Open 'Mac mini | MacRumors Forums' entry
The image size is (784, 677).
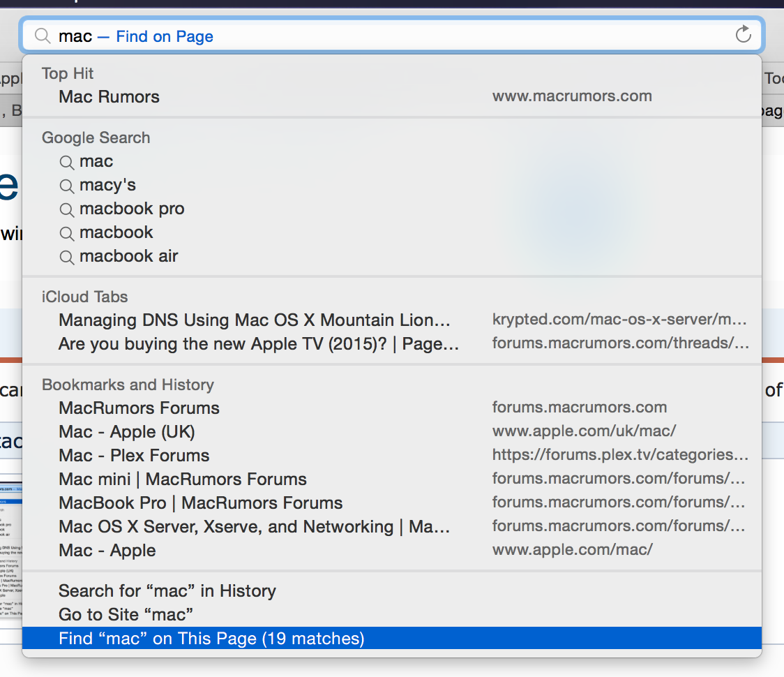tap(391, 479)
